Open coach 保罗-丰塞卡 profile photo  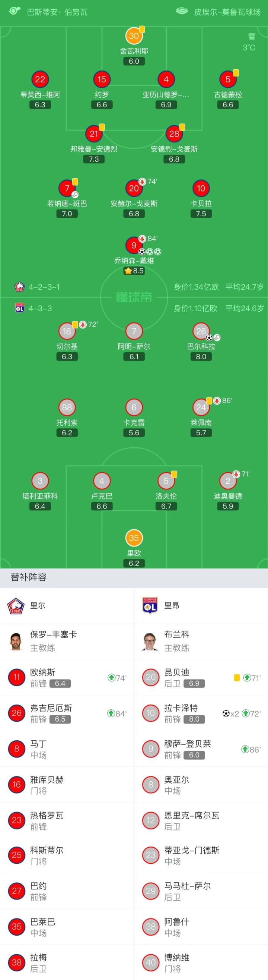coord(16,641)
